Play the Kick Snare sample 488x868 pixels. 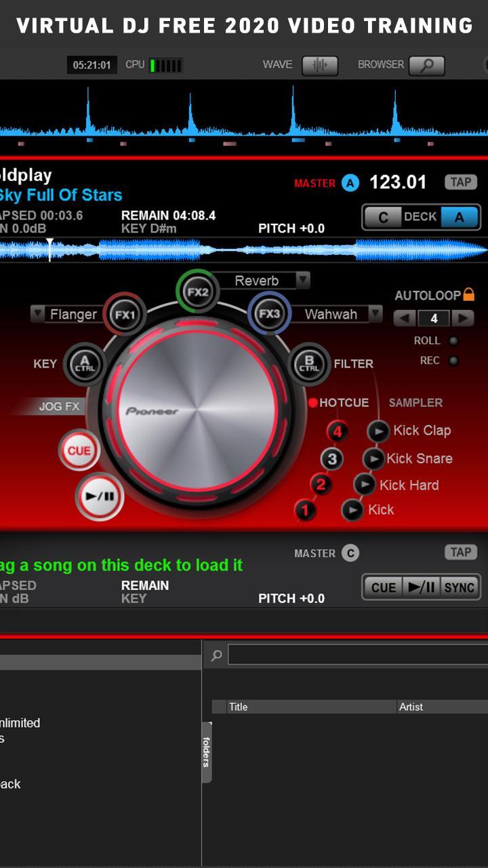pos(373,459)
